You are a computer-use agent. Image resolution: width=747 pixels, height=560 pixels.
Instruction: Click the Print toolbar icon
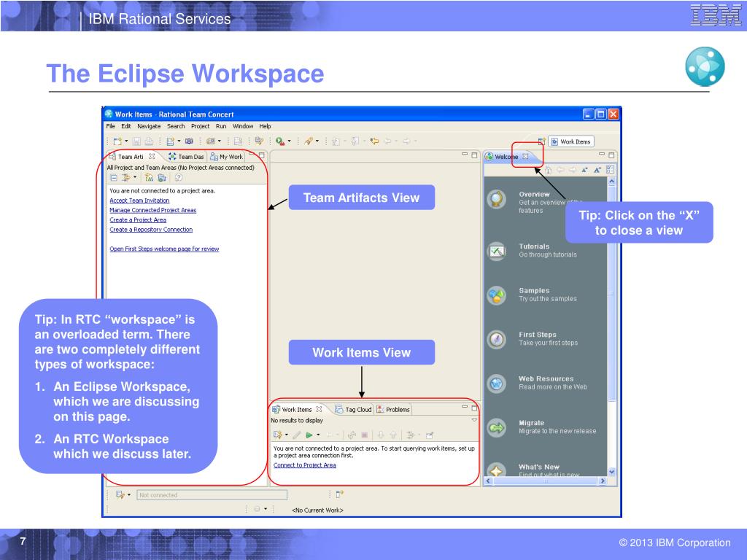pyautogui.click(x=149, y=141)
